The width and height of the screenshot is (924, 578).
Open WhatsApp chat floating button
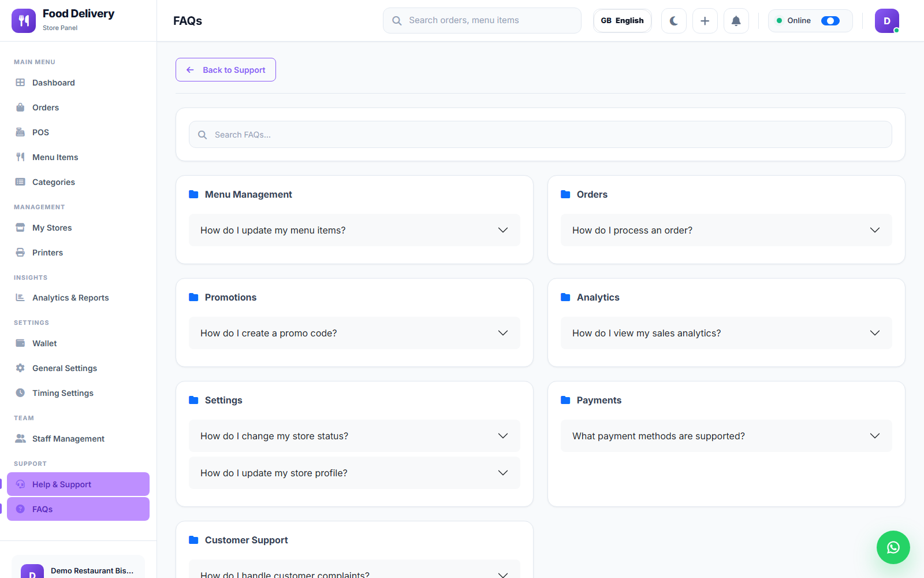[x=893, y=547]
